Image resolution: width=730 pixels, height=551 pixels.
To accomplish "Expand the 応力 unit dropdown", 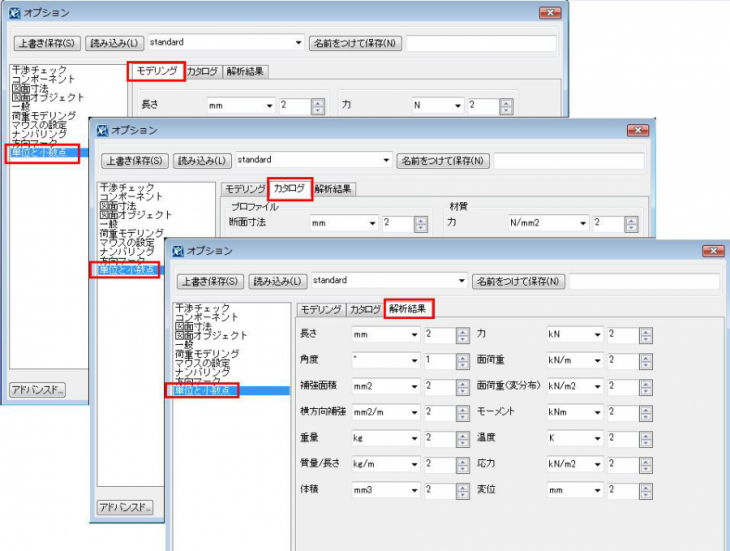I will pos(597,464).
